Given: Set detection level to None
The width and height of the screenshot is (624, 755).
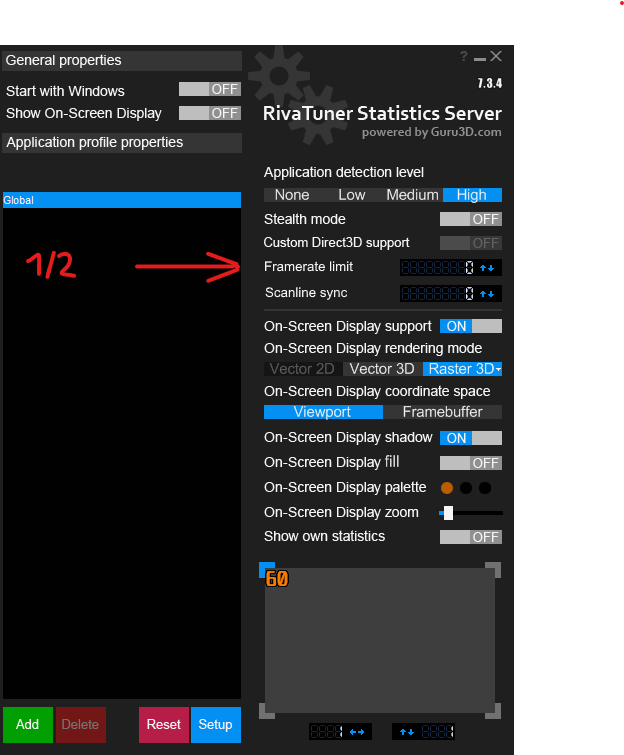Looking at the screenshot, I should click(292, 195).
